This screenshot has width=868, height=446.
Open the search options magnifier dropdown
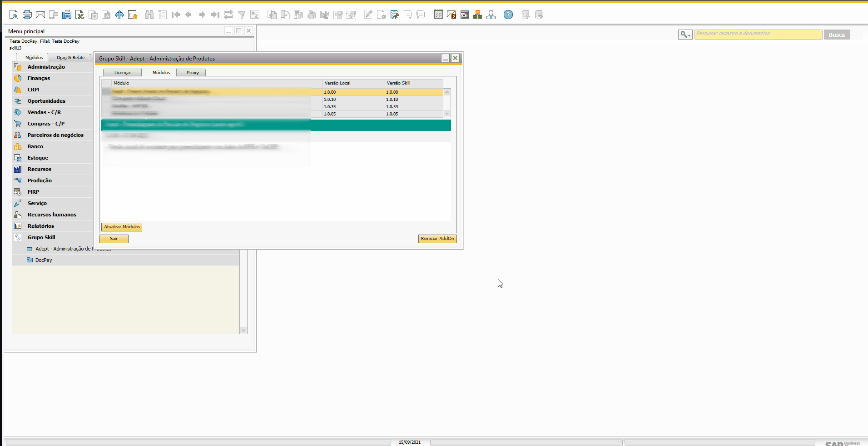point(685,35)
